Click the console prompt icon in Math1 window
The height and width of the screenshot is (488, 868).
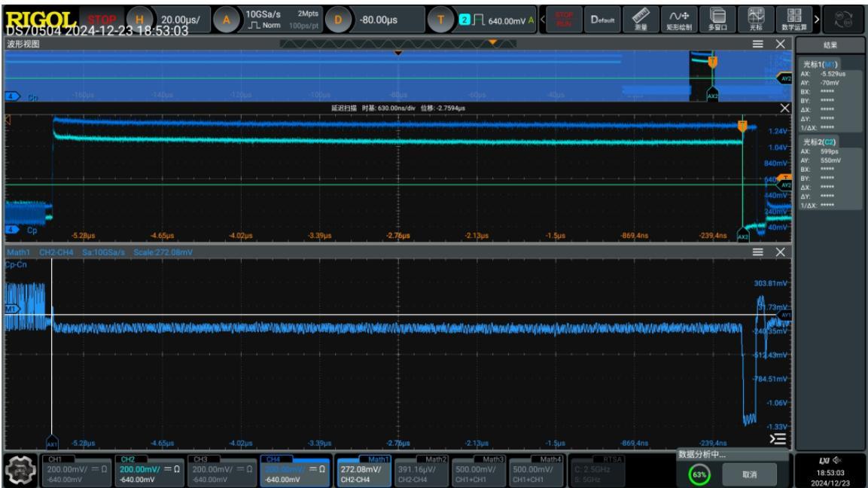click(778, 439)
